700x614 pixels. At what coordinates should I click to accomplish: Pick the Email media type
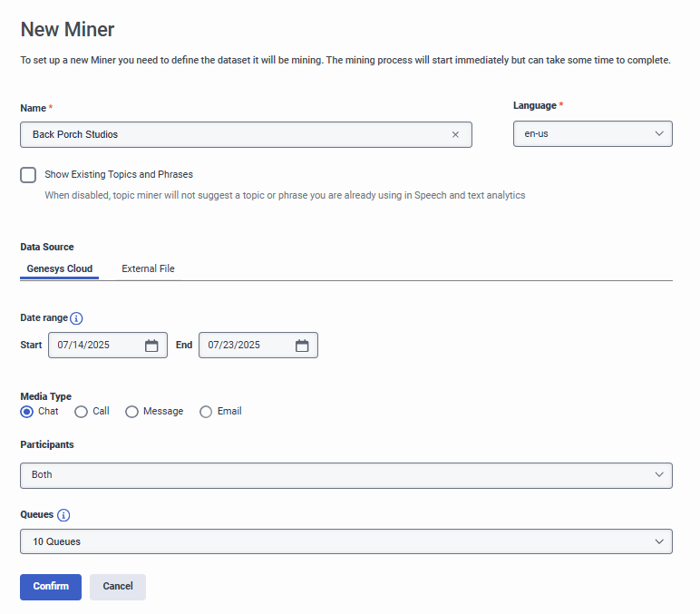[x=206, y=412]
